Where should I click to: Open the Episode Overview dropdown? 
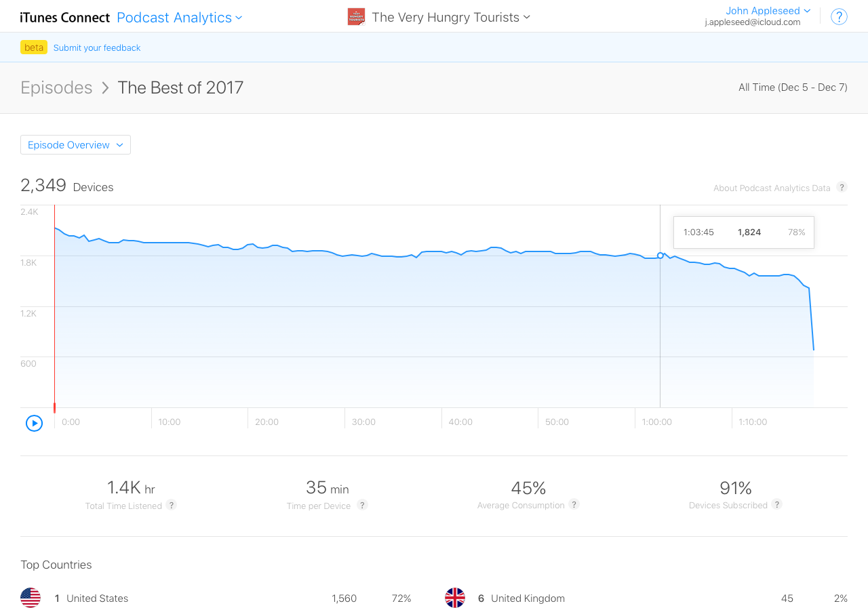pyautogui.click(x=75, y=145)
